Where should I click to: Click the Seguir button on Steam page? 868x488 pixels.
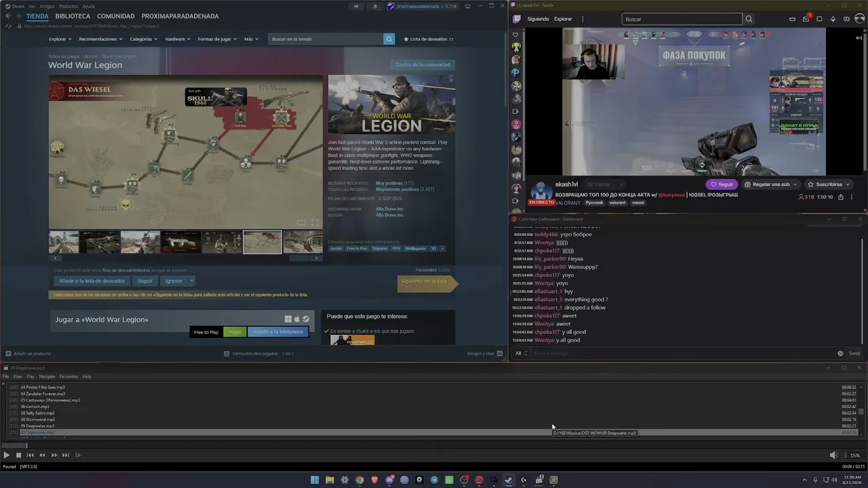click(145, 281)
